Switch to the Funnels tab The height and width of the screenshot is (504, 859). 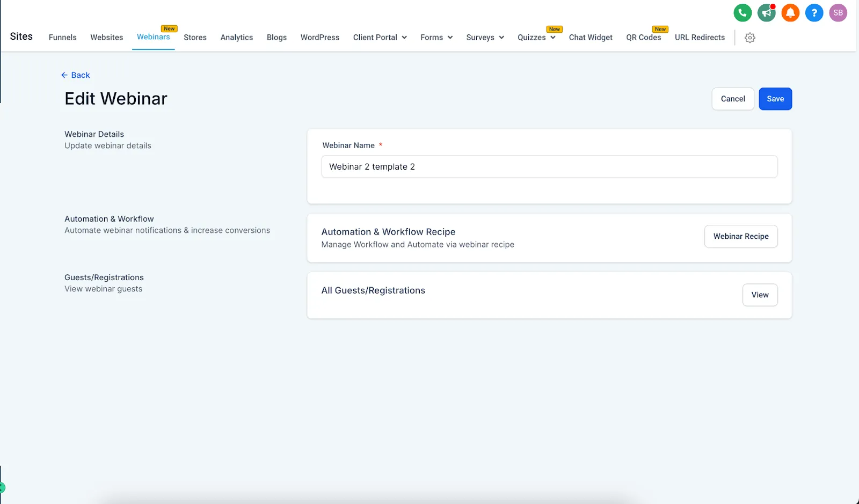pos(63,38)
